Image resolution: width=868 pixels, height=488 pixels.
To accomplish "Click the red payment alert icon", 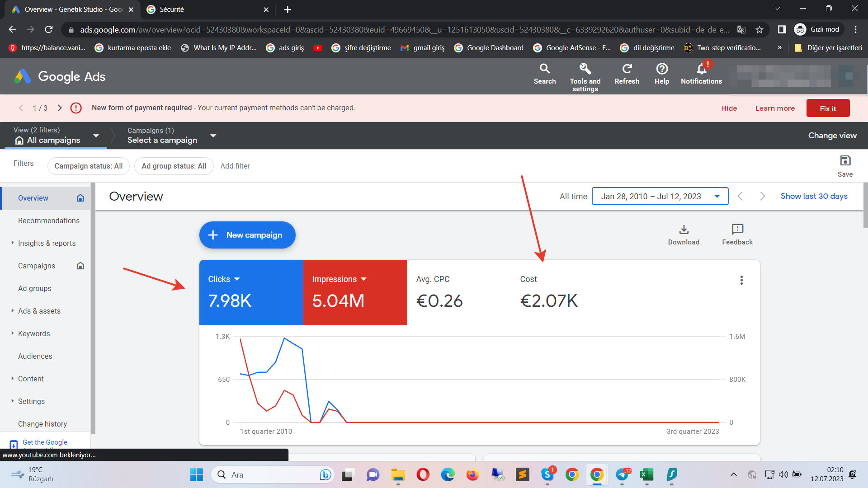I will pyautogui.click(x=76, y=108).
